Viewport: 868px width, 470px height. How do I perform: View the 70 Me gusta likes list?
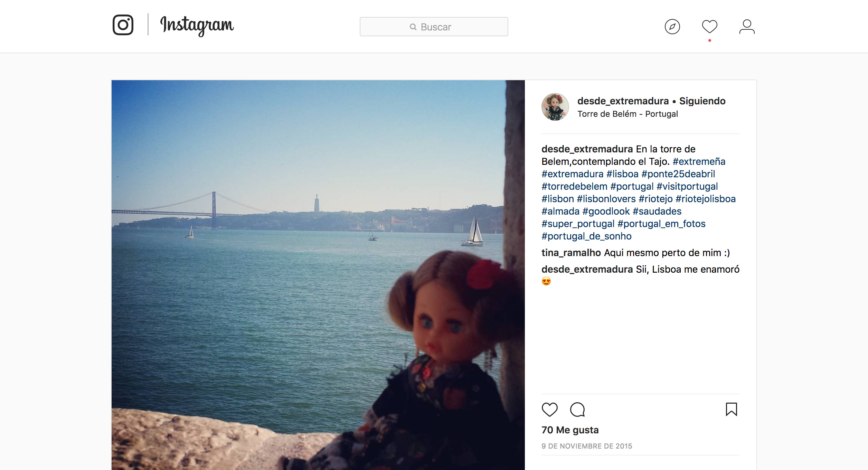click(x=569, y=430)
